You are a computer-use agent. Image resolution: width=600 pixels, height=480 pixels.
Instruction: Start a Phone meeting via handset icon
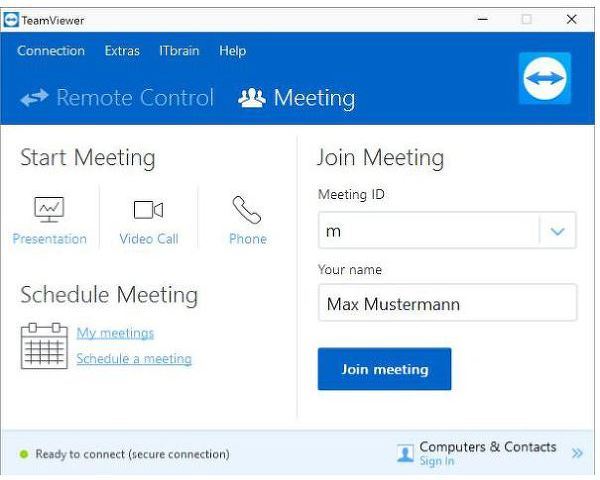tap(247, 209)
